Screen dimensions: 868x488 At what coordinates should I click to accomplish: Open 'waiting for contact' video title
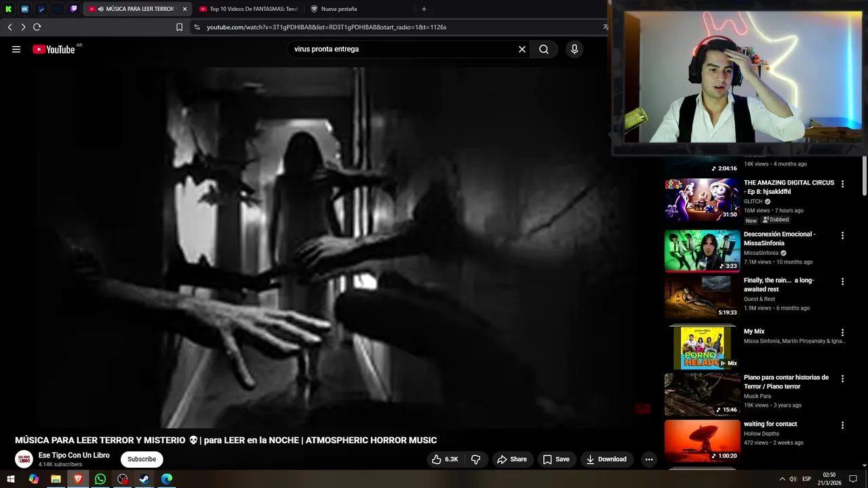tap(770, 424)
